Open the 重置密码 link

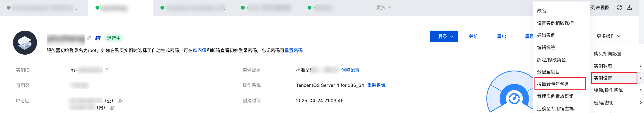point(294,51)
